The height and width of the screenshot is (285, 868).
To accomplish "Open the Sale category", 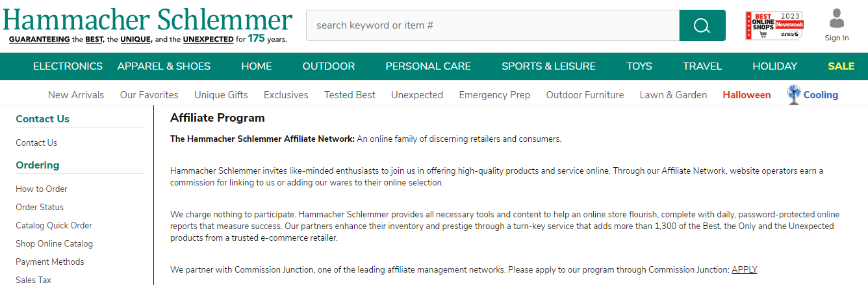I will 841,66.
